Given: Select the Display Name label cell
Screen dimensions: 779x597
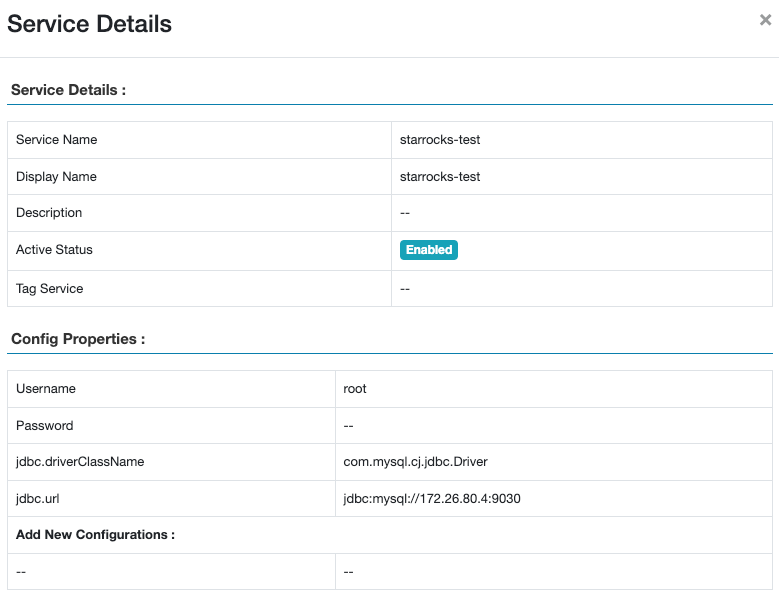Looking at the screenshot, I should coord(56,177).
